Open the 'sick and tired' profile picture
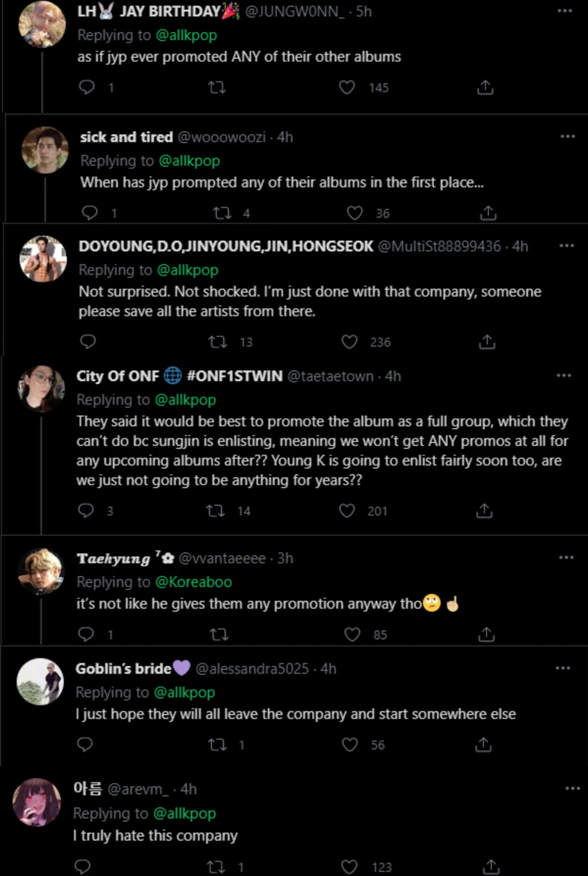Image resolution: width=588 pixels, height=876 pixels. point(45,150)
